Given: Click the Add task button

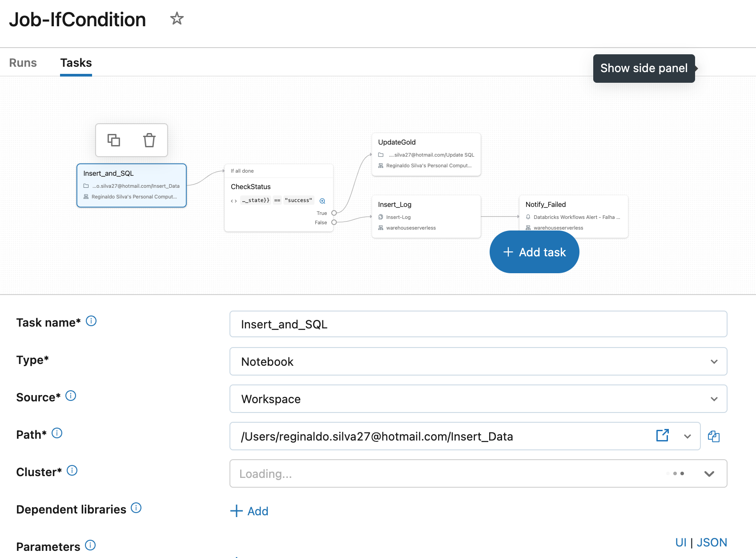Looking at the screenshot, I should pos(534,252).
